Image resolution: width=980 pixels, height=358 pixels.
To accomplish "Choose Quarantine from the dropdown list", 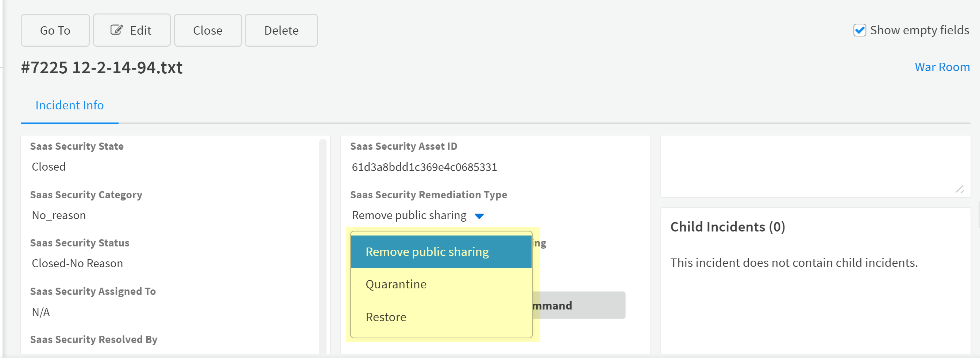I will 396,284.
